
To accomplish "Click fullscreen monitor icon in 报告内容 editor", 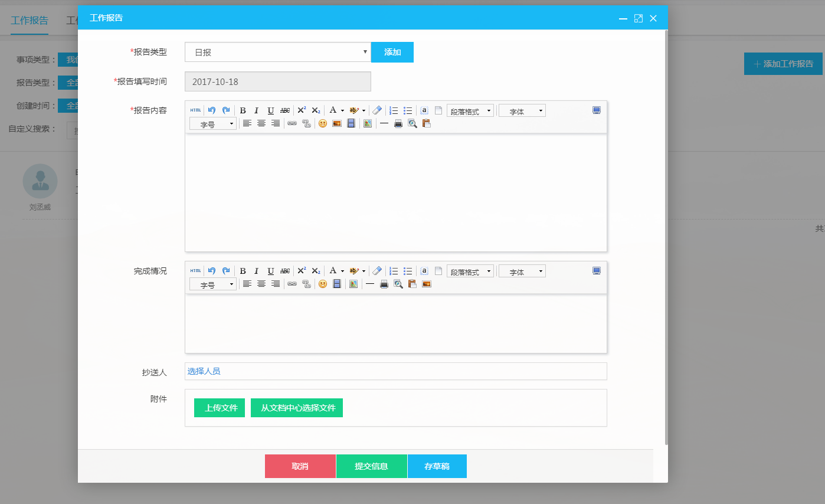I will tap(597, 110).
